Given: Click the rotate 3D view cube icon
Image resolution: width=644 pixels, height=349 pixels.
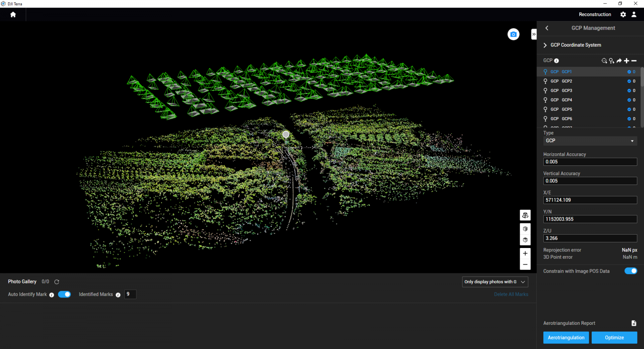Looking at the screenshot, I should pos(525,215).
